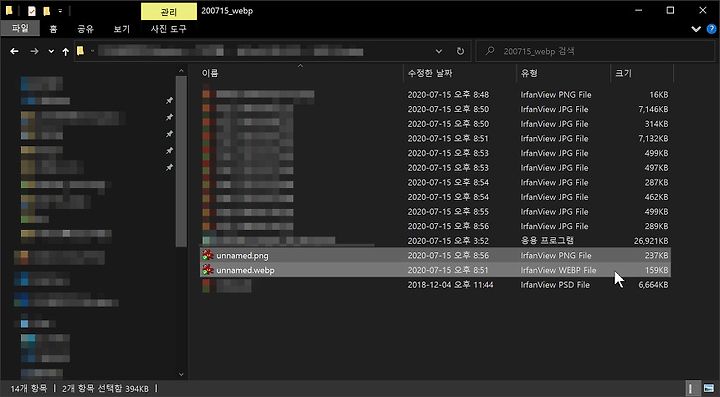Click the 14개 항목 status text
This screenshot has height=397, width=720.
tap(28, 389)
